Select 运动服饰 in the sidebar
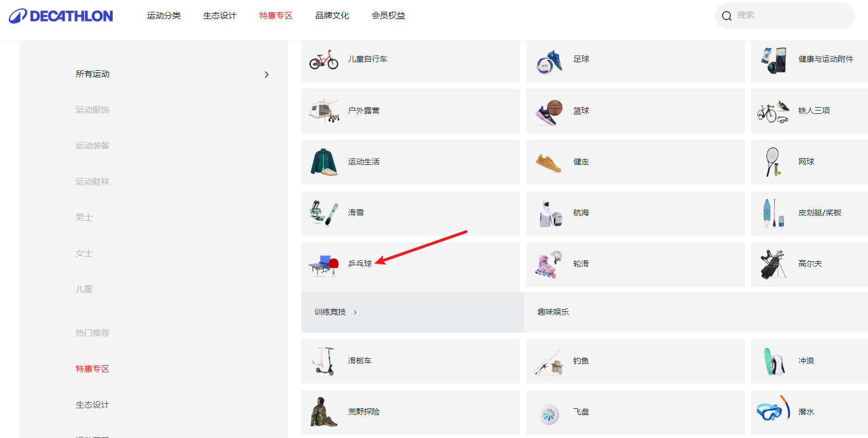This screenshot has width=868, height=438. [x=93, y=110]
